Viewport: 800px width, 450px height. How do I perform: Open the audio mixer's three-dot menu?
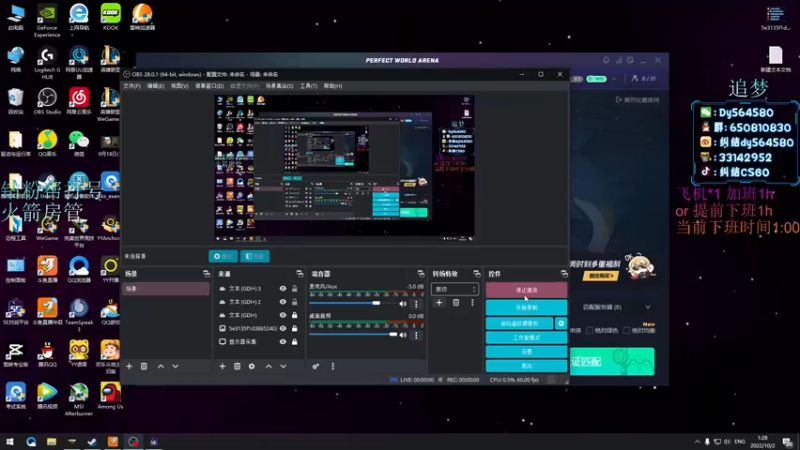coord(333,366)
